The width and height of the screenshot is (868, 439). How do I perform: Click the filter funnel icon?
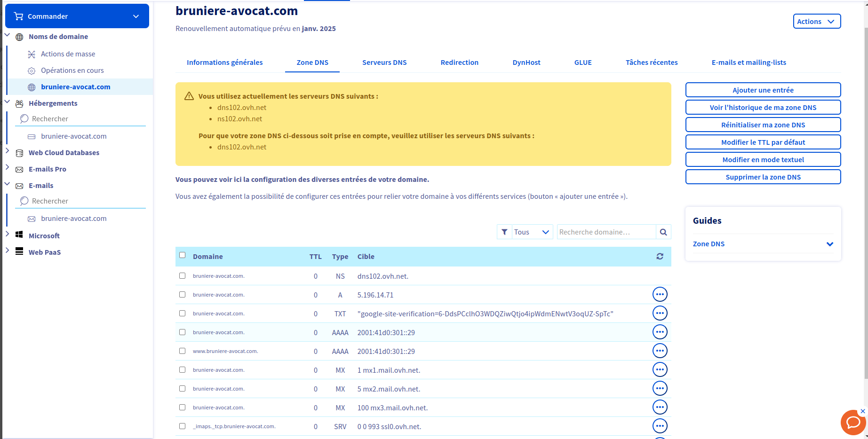point(504,232)
